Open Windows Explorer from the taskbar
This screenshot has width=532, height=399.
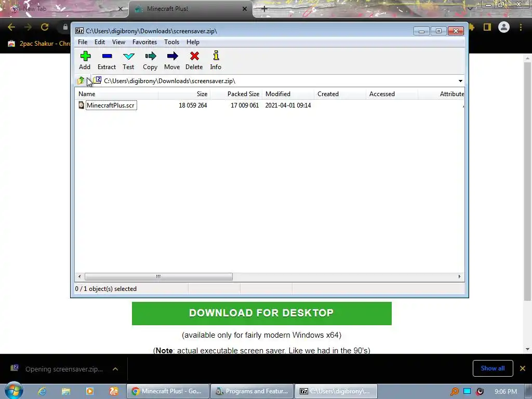(x=66, y=391)
